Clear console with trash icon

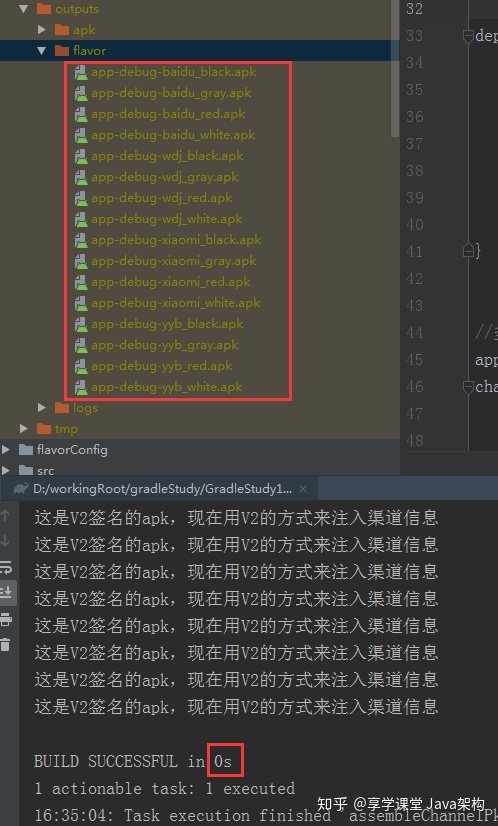(5, 644)
